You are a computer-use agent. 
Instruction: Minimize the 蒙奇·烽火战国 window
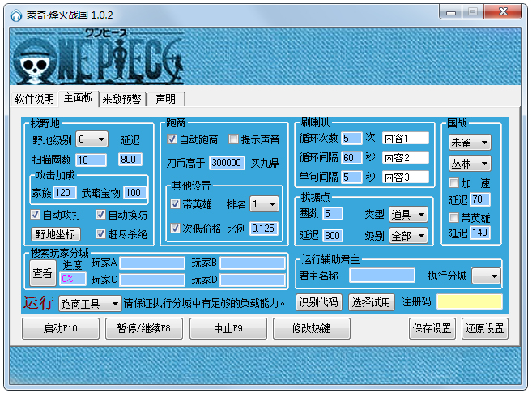[450, 12]
